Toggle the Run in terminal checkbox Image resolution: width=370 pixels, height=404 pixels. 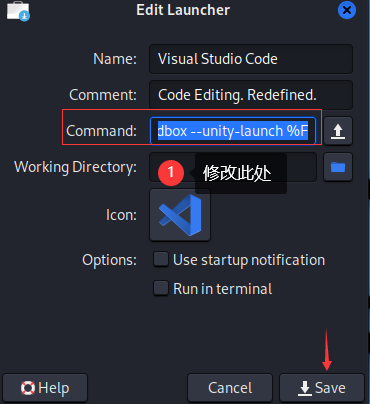(x=161, y=288)
